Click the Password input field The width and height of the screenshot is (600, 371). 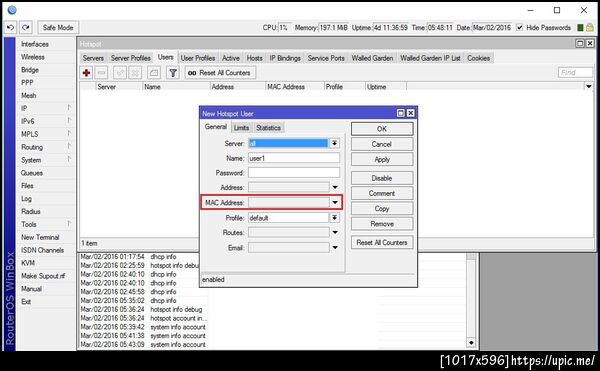(294, 173)
